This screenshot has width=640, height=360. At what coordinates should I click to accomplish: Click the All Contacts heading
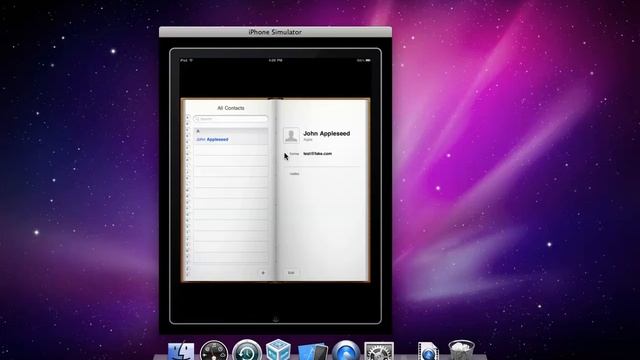point(231,108)
